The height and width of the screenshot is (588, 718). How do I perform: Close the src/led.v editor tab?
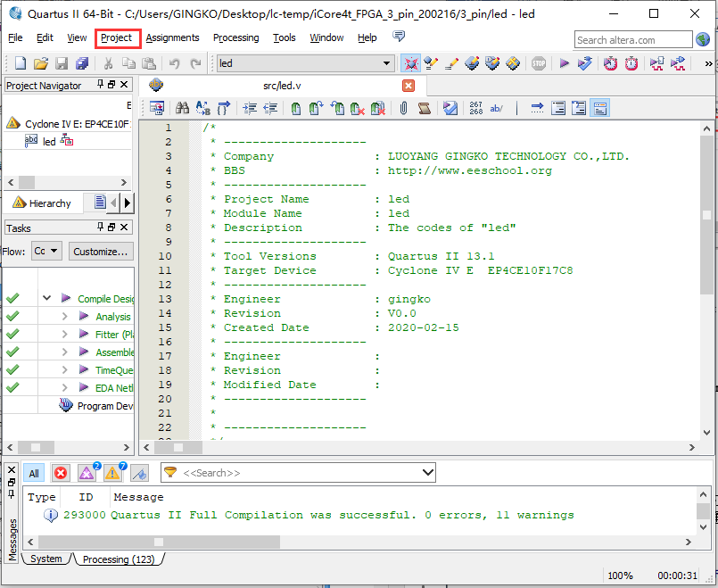[409, 86]
